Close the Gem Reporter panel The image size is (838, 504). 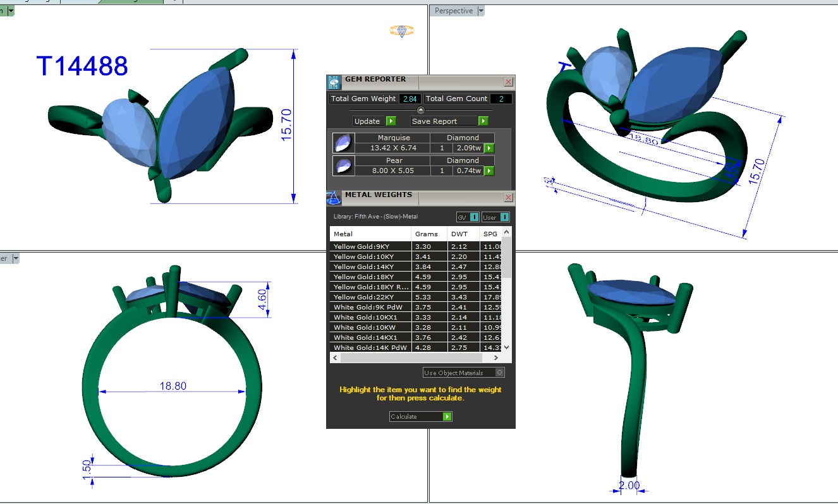coord(508,82)
